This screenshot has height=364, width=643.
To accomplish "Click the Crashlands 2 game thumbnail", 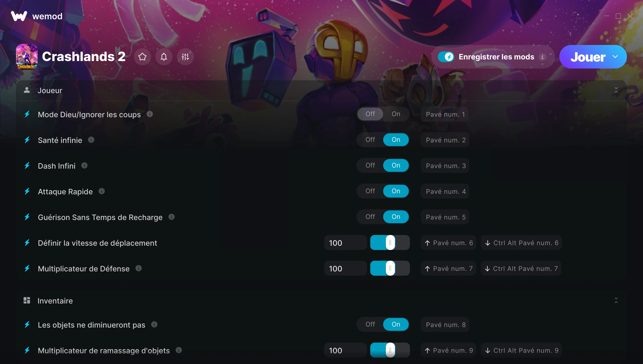I will 27,56.
